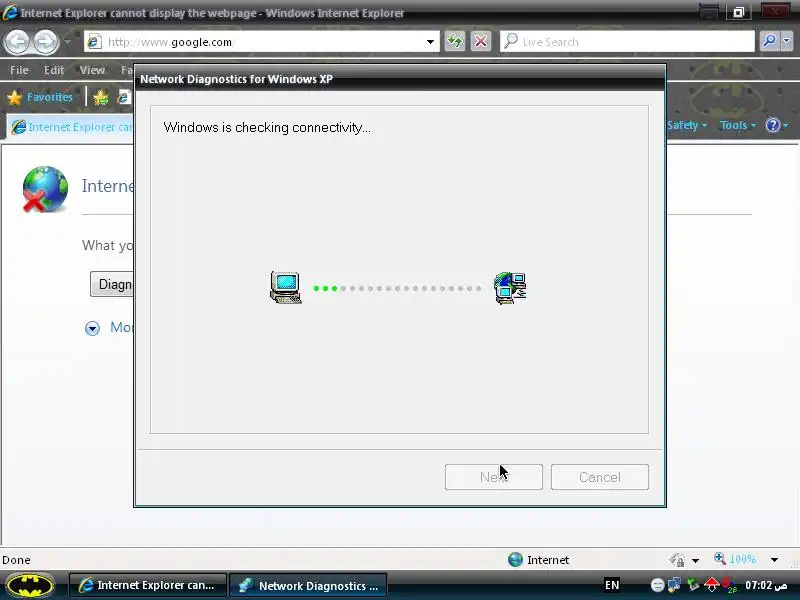Open the Help button dropdown arrow
The width and height of the screenshot is (800, 600).
point(786,126)
